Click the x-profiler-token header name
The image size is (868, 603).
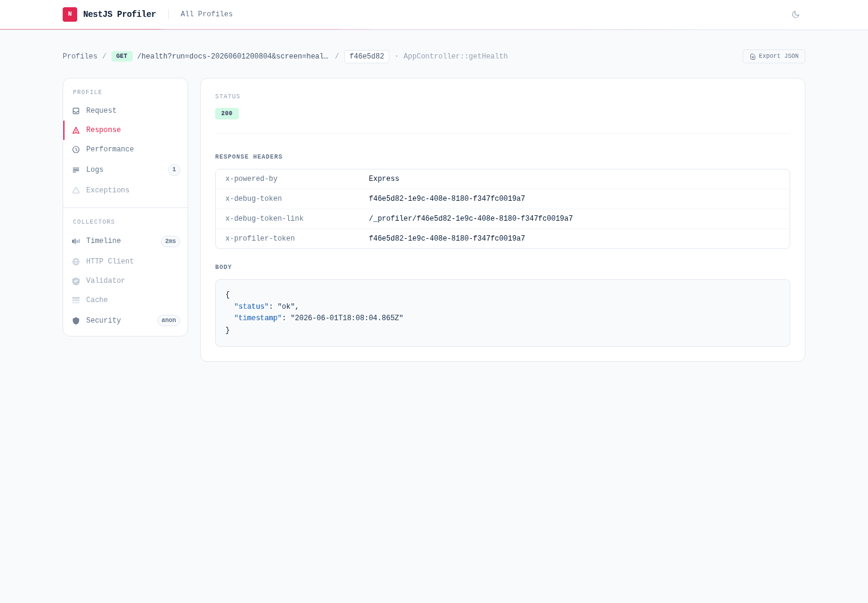click(260, 239)
